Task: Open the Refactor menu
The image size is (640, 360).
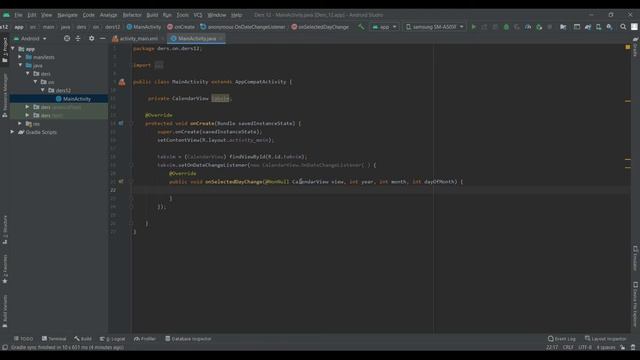Action: point(132,15)
